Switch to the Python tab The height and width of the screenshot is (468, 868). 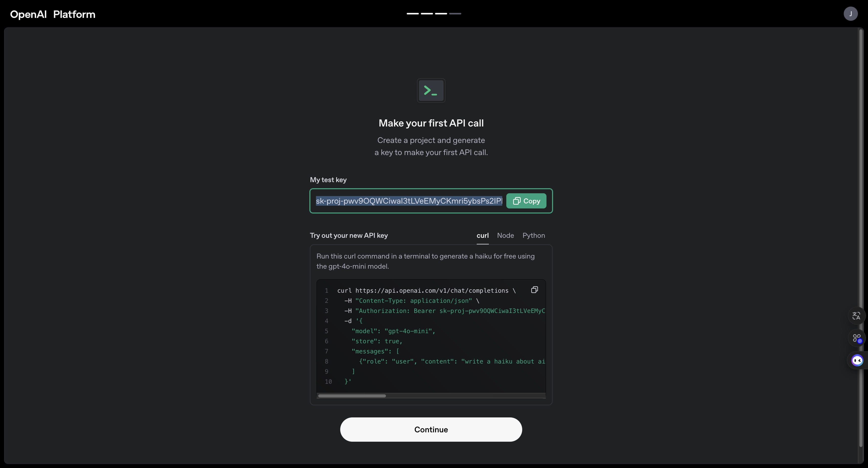(533, 235)
